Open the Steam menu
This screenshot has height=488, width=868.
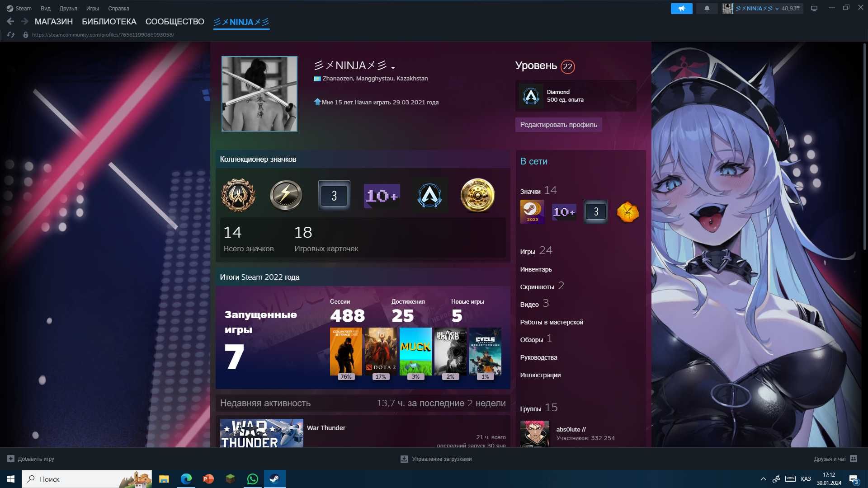point(19,8)
